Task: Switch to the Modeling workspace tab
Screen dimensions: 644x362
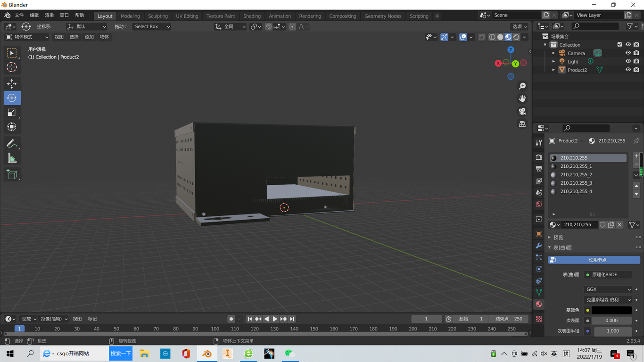Action: point(130,16)
